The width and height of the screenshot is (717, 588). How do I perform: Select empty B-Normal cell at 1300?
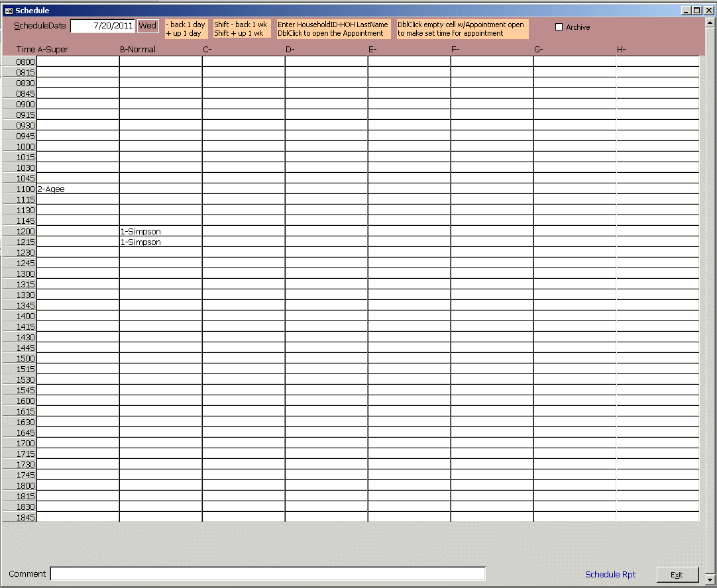(160, 273)
